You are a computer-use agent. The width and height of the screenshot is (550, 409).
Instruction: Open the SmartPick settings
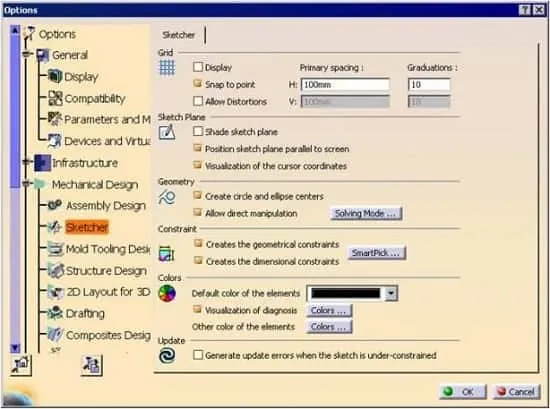pyautogui.click(x=377, y=253)
